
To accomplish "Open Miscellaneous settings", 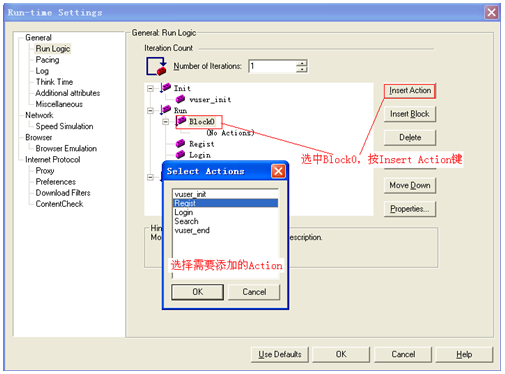I will click(59, 104).
